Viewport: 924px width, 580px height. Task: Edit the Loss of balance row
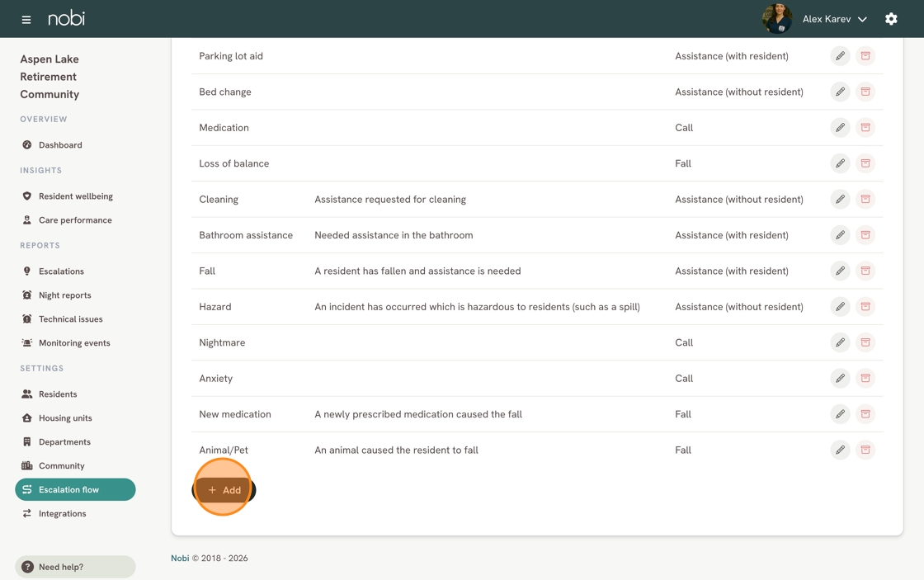841,163
